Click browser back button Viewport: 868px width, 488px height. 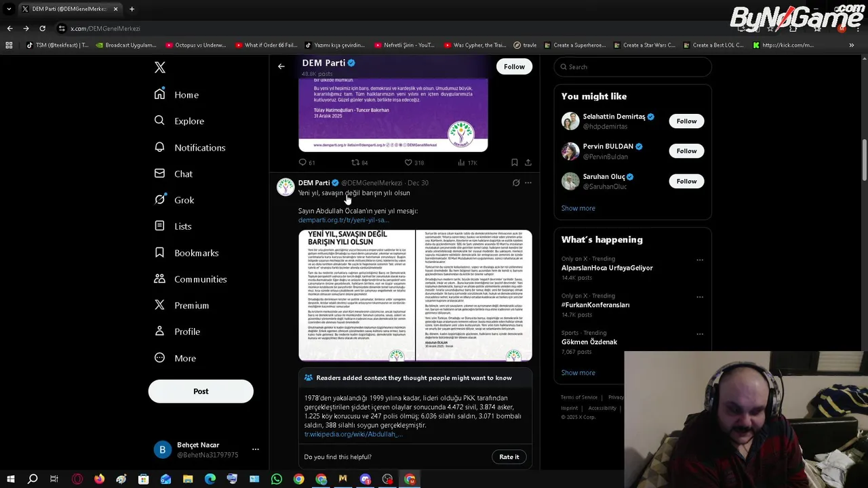pos(9,28)
